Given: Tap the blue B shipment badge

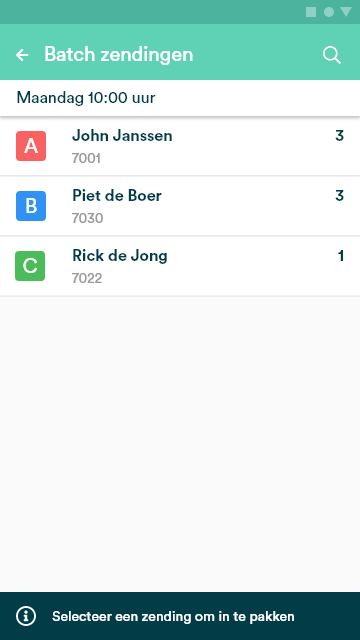Looking at the screenshot, I should (31, 206).
